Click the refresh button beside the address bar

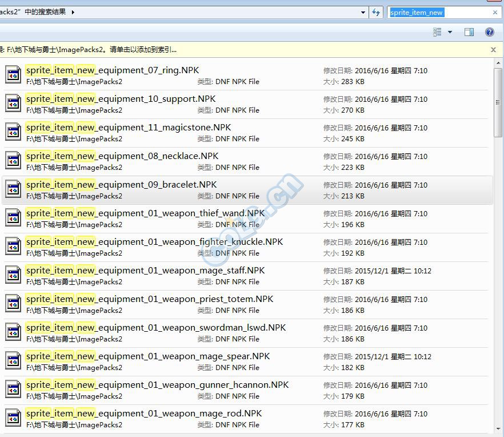click(376, 12)
